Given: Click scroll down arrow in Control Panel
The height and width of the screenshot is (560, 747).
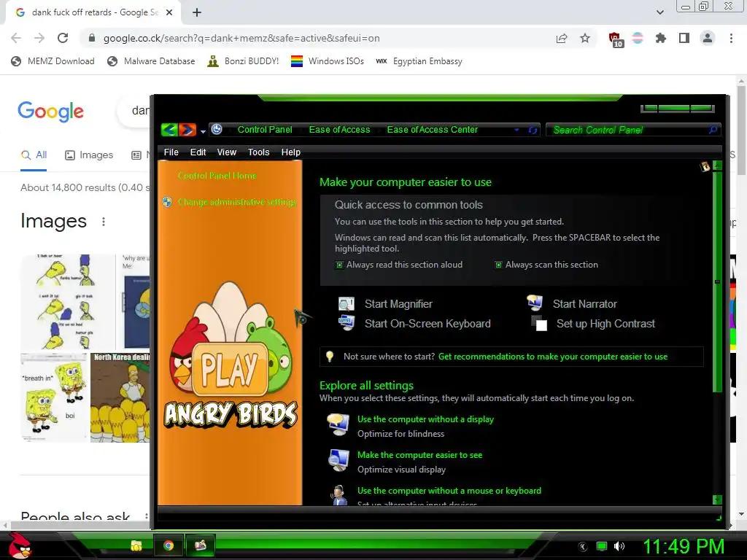Looking at the screenshot, I should [717, 499].
